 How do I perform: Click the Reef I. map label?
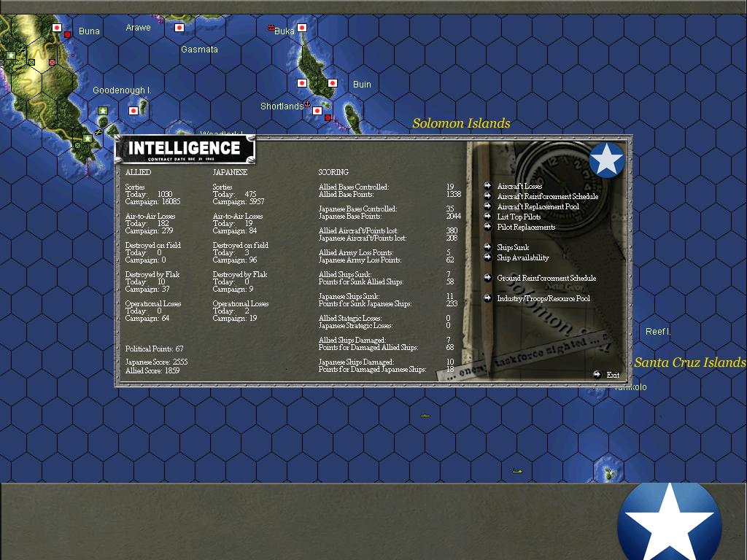coord(658,332)
